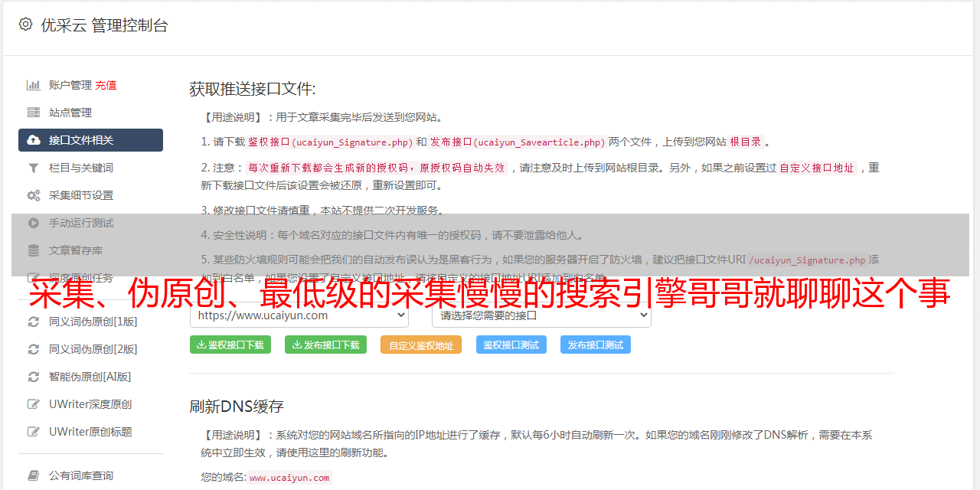Click the gears icon for 采集细节设置
This screenshot has width=980, height=490.
[x=34, y=195]
